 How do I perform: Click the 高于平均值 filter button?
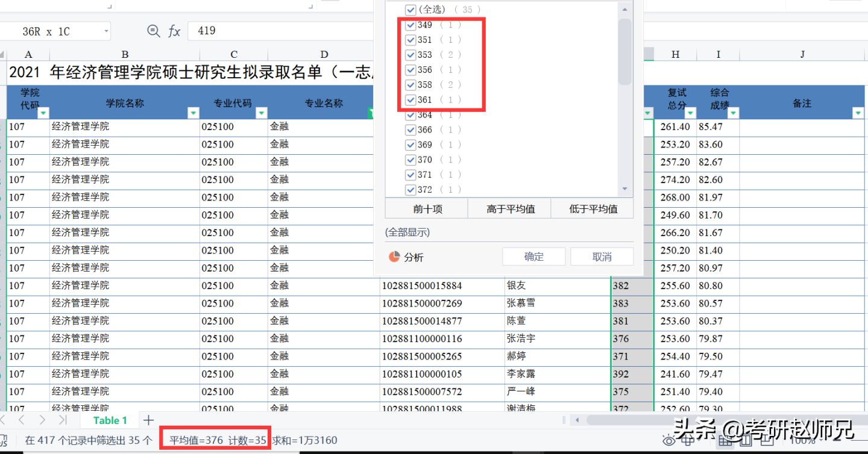point(509,208)
